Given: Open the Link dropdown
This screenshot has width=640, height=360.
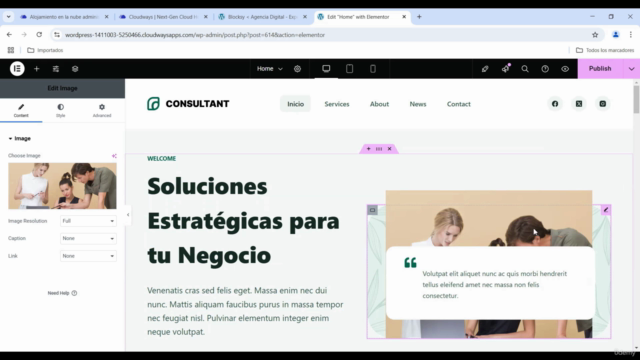Looking at the screenshot, I should (88, 256).
